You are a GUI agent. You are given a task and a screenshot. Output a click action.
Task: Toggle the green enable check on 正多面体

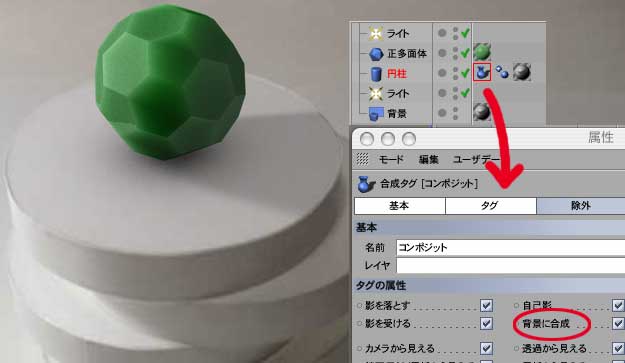tap(465, 53)
